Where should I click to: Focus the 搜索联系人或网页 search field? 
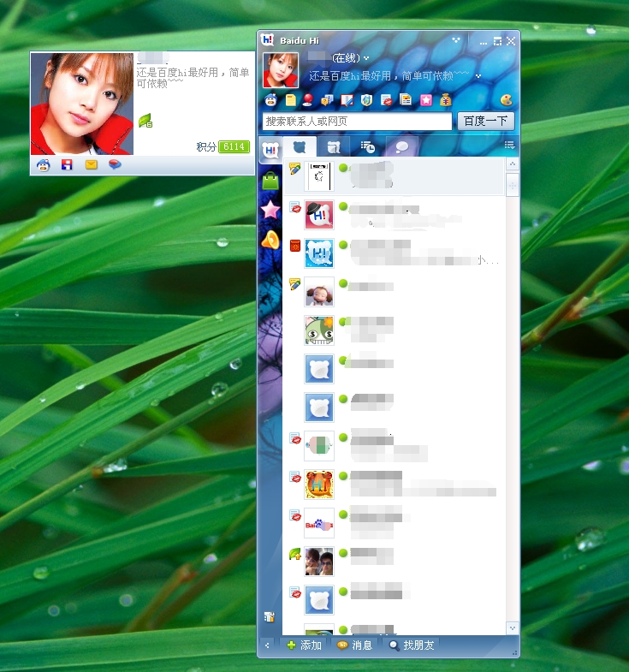click(x=357, y=122)
